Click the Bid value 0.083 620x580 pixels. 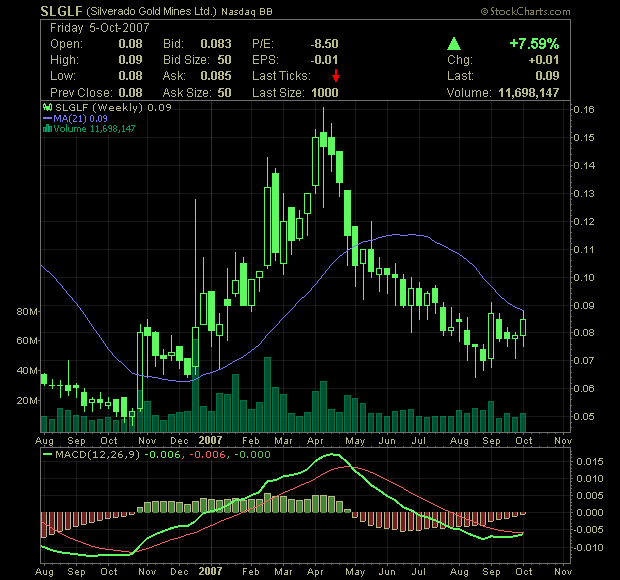[216, 43]
